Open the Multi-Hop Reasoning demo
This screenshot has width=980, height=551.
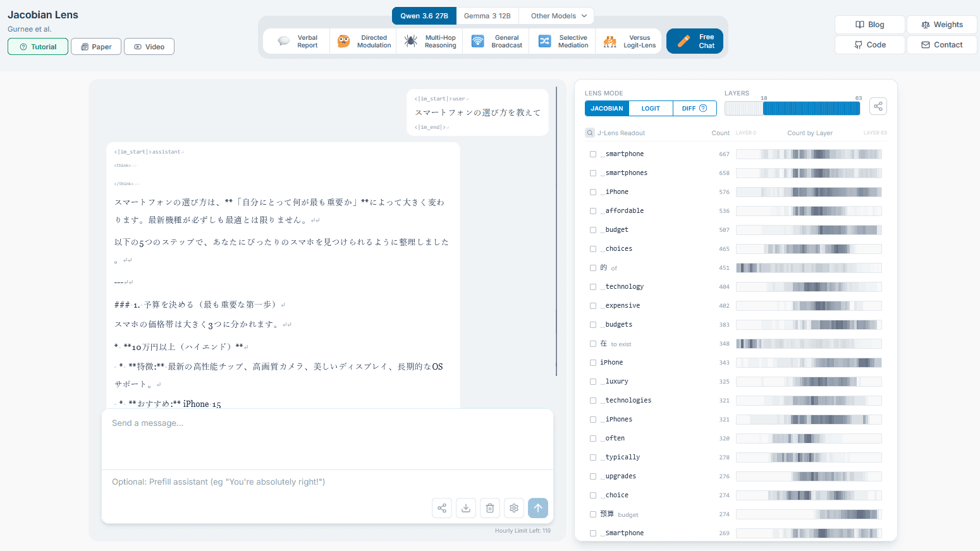[430, 42]
